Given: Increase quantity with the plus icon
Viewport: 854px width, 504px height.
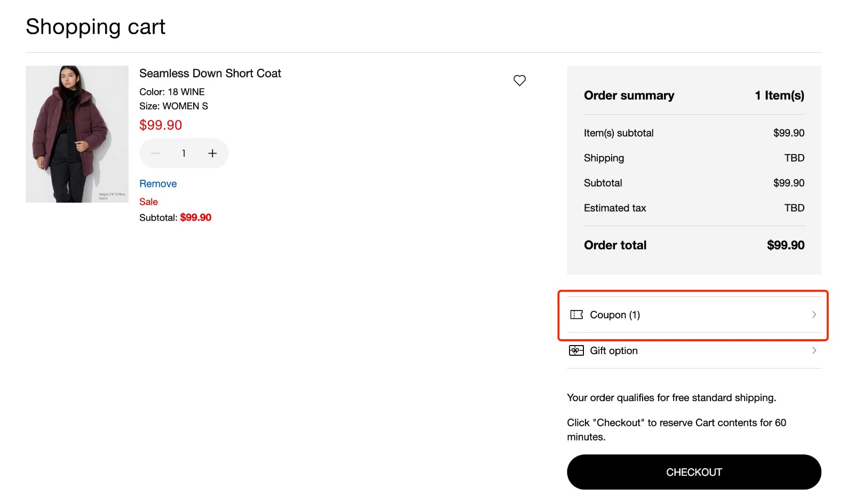Looking at the screenshot, I should pos(212,153).
